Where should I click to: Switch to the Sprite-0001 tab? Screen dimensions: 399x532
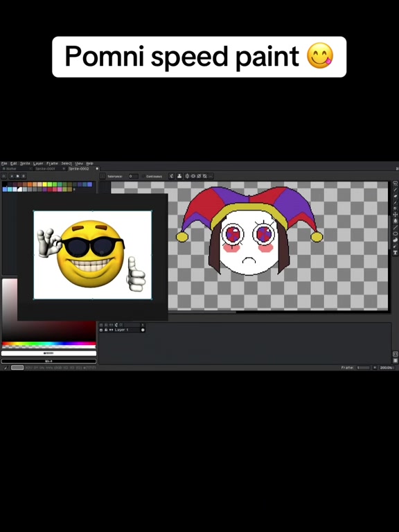pyautogui.click(x=47, y=168)
